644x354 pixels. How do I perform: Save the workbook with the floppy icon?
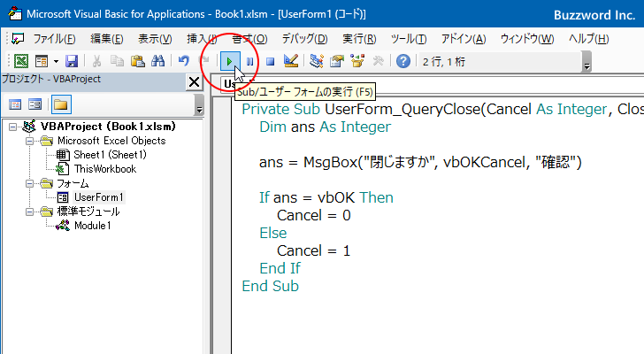tap(72, 62)
